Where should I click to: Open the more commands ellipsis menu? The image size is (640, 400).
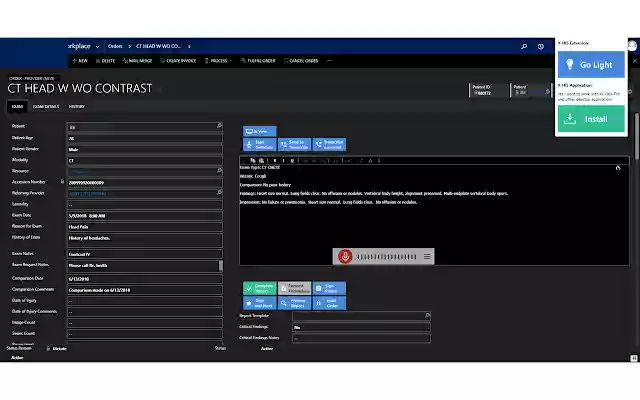tap(330, 60)
